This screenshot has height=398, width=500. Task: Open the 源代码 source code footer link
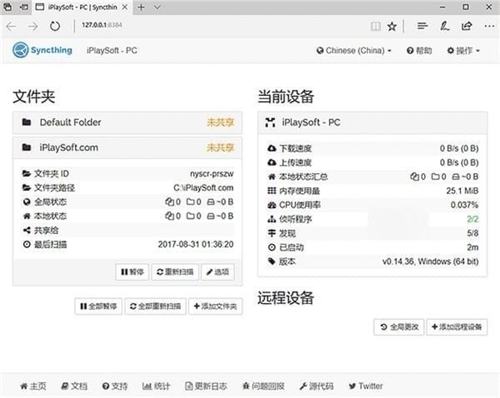(x=316, y=386)
